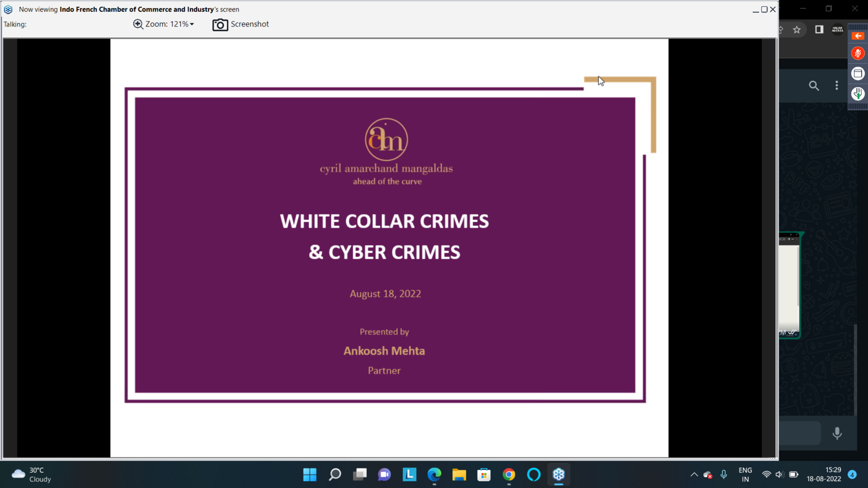This screenshot has height=488, width=868.
Task: Open Google Chrome from taskbar
Action: 509,474
